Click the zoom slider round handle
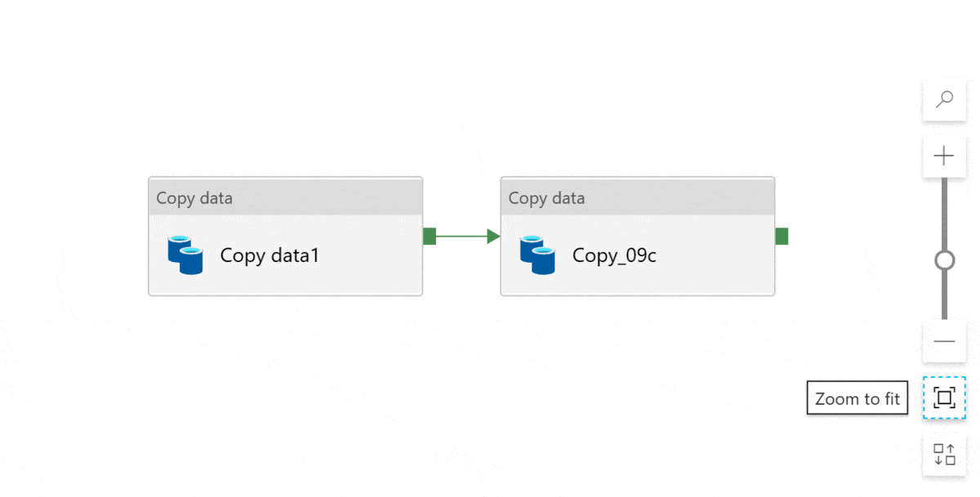Screen dimensions: 980x497 pos(944,260)
